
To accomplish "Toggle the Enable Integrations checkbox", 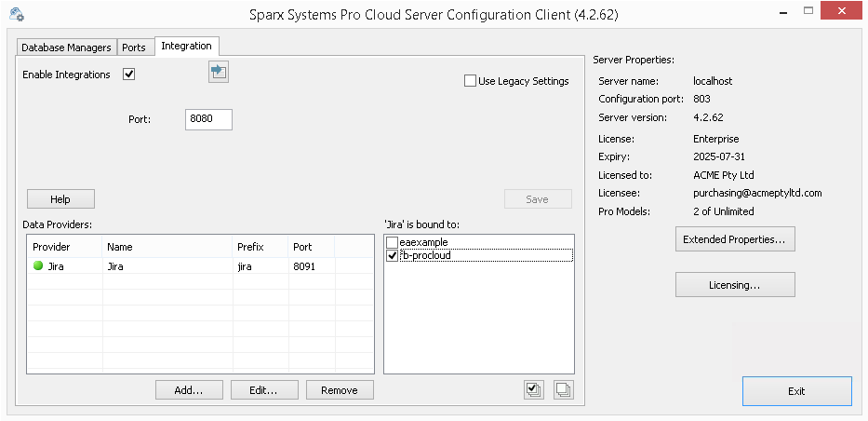I will [x=129, y=75].
